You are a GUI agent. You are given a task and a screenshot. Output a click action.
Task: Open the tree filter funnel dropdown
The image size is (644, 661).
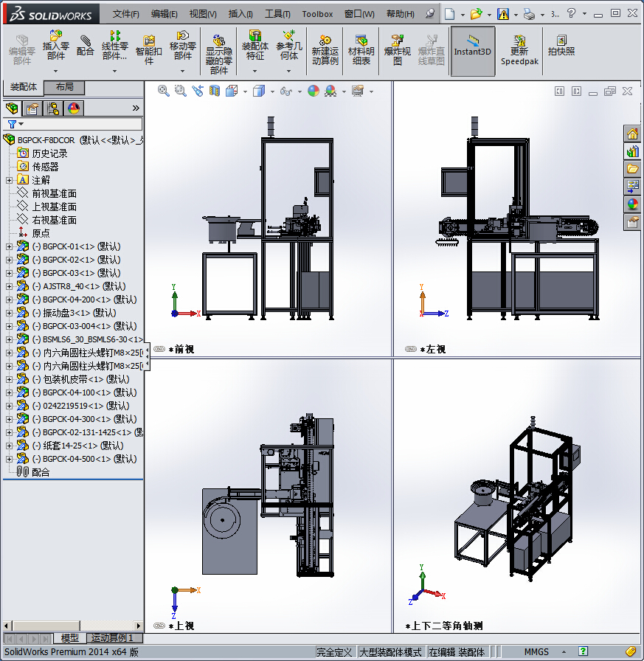[15, 124]
